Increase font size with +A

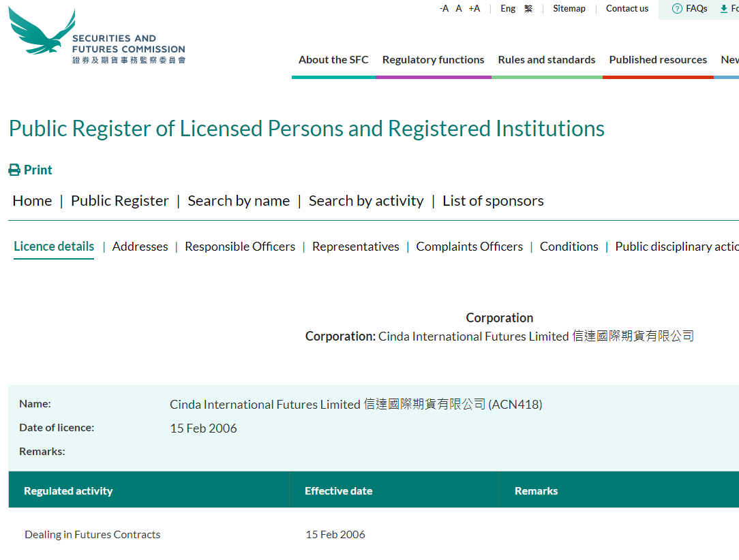[474, 8]
